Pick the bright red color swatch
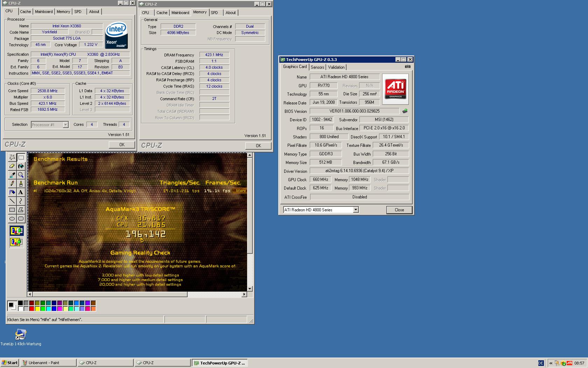Screen dimensions: 588x368 coord(31,309)
